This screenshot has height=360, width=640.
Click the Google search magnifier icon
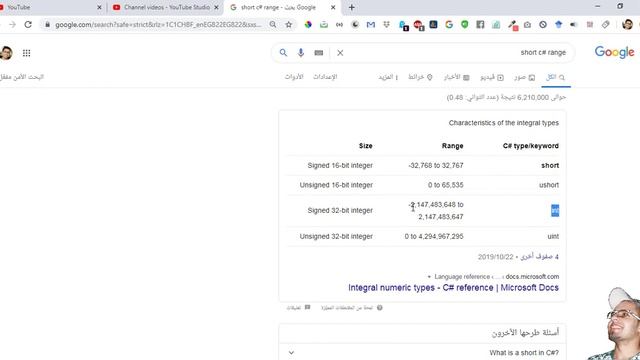(283, 53)
